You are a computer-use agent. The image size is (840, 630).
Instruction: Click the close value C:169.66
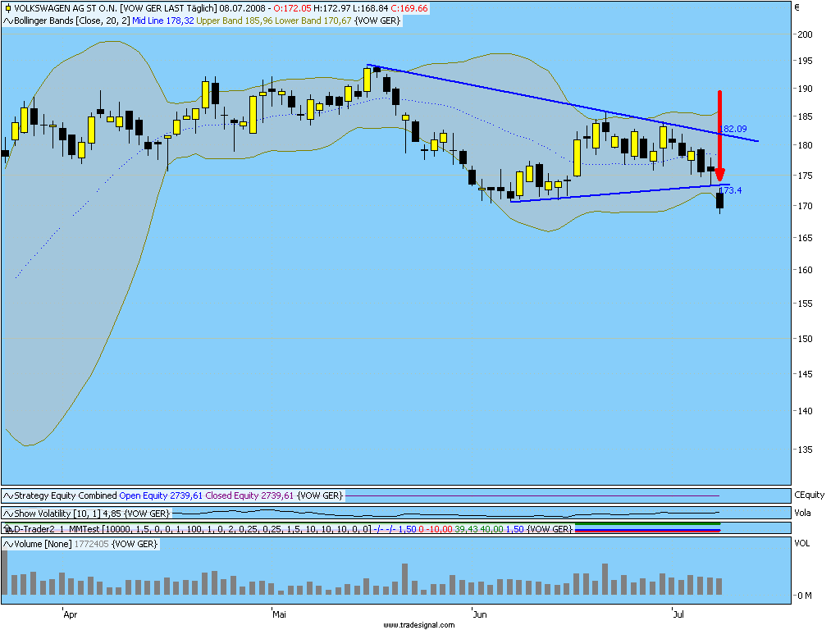point(409,8)
